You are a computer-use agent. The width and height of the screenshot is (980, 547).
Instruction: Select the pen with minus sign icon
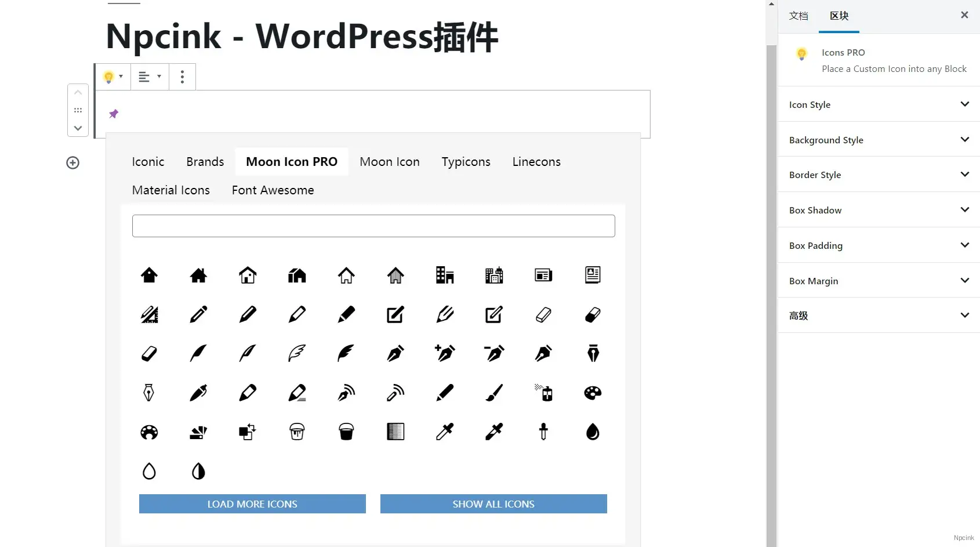(494, 353)
